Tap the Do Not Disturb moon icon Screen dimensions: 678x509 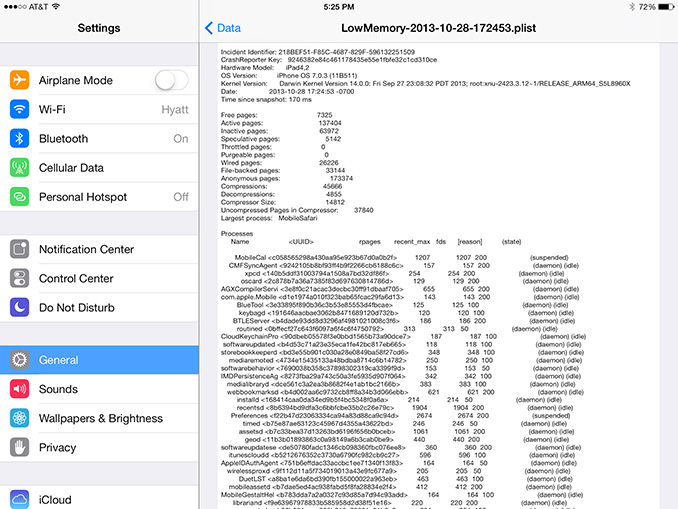[19, 307]
